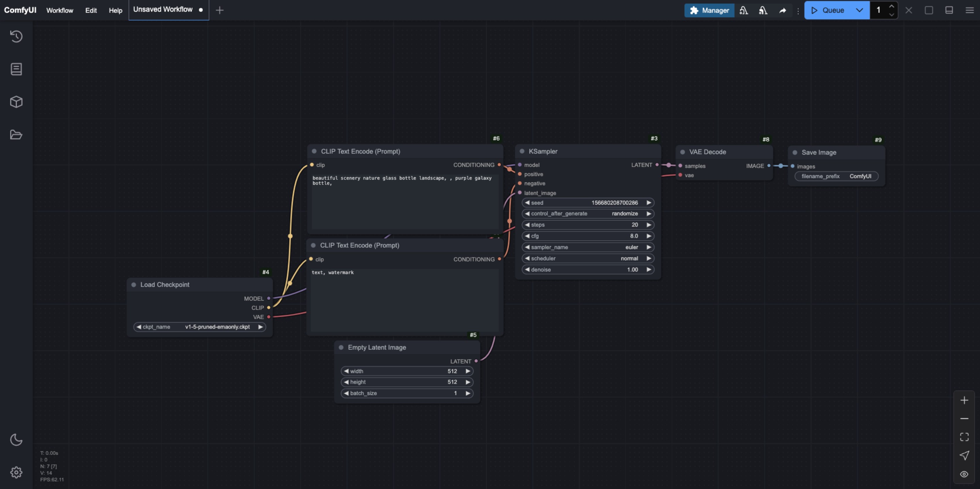Screen dimensions: 980x489
Task: Click right arrow on control_after_generate
Action: pos(649,213)
